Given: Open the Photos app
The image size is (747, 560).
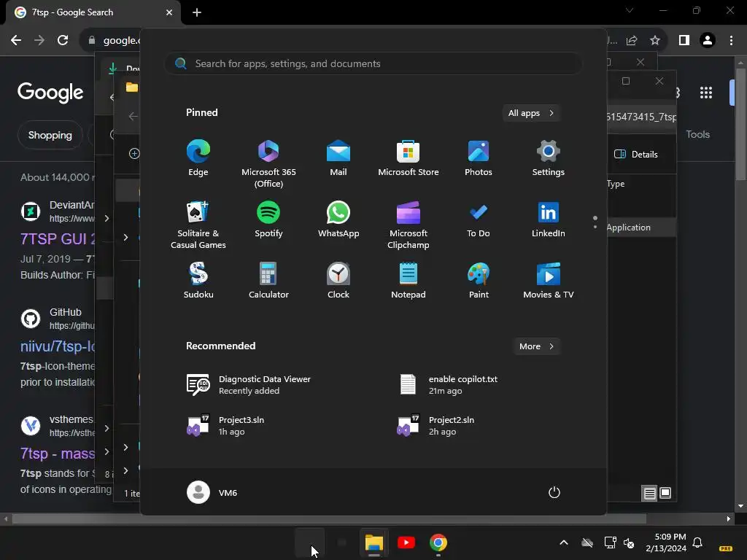Looking at the screenshot, I should coord(479,158).
